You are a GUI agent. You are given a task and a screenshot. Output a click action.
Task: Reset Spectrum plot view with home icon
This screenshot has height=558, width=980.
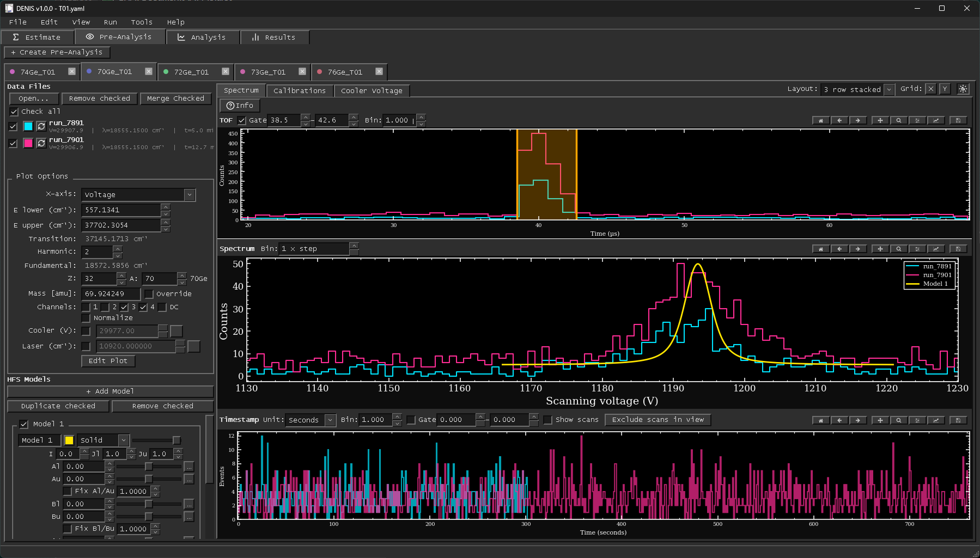point(821,249)
